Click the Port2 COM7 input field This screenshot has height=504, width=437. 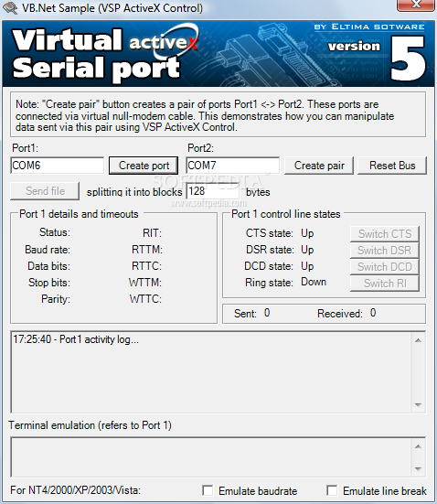(x=232, y=166)
